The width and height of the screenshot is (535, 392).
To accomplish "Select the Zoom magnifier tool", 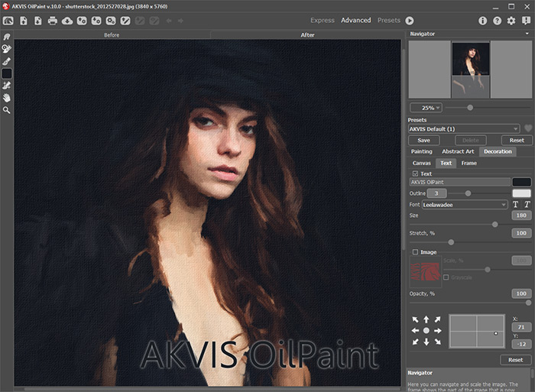I will tap(6, 110).
